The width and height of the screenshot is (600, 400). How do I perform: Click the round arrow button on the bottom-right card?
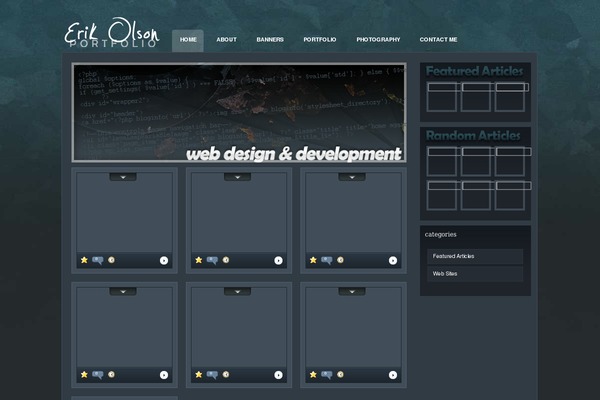click(x=393, y=375)
